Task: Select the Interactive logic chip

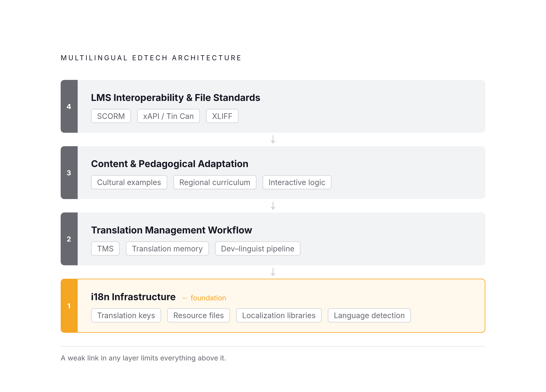Action: coord(297,182)
